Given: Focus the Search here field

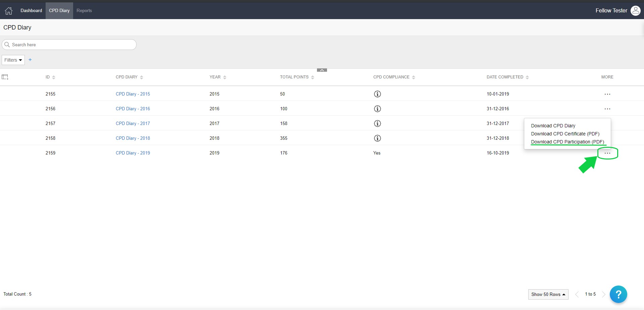Looking at the screenshot, I should (x=69, y=45).
